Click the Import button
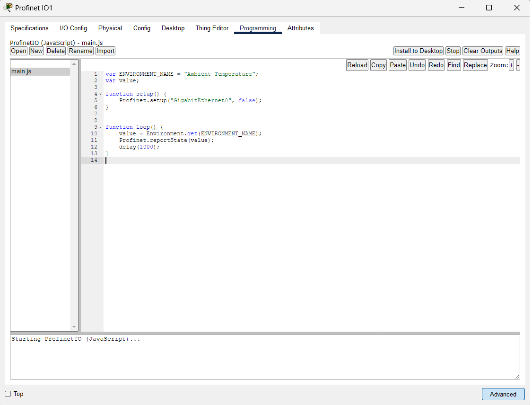The height and width of the screenshot is (405, 532). pyautogui.click(x=105, y=51)
